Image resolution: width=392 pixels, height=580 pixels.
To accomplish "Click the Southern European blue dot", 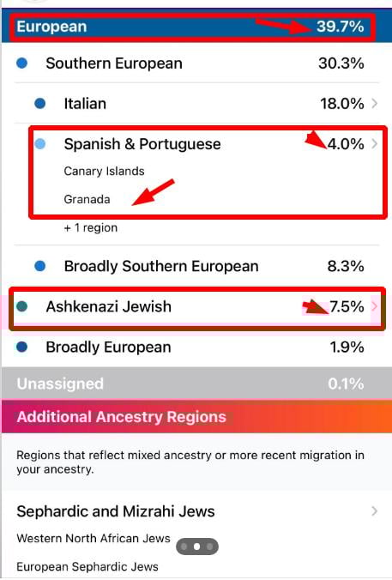I will [x=22, y=63].
